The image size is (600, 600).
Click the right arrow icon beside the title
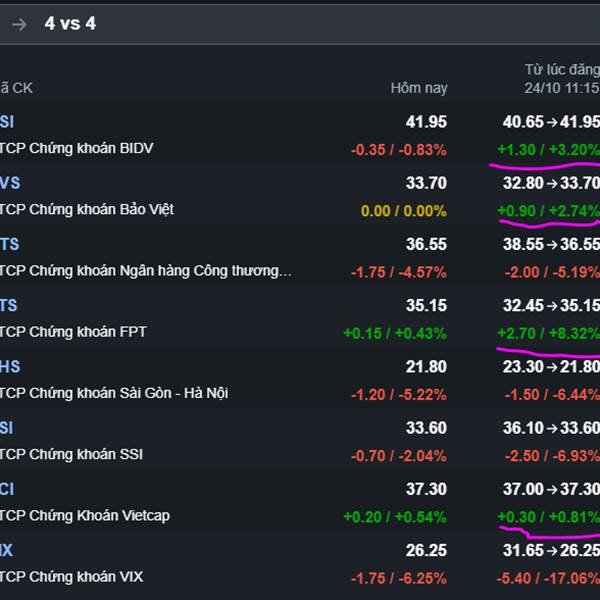tap(19, 24)
